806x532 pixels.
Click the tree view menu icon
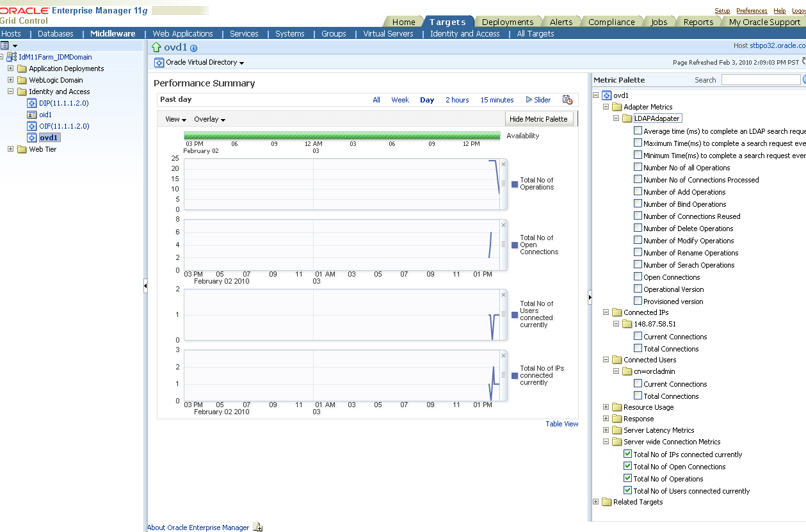point(4,45)
